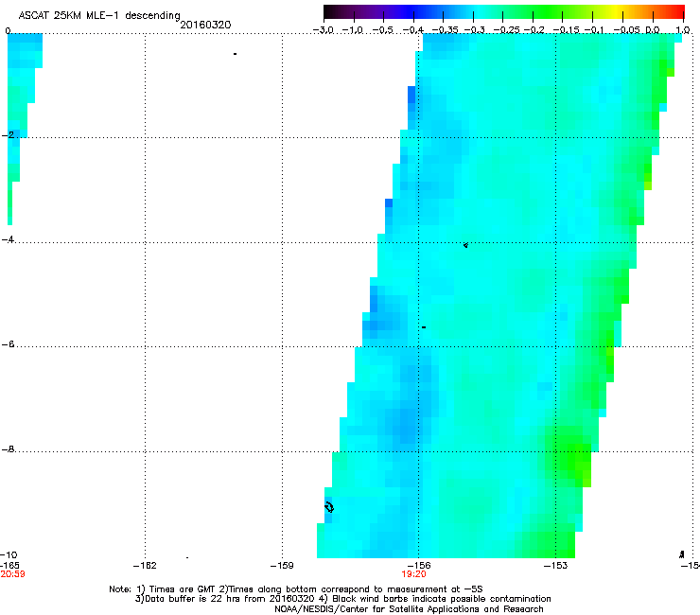Click the -0.25 color scale label

(x=506, y=30)
